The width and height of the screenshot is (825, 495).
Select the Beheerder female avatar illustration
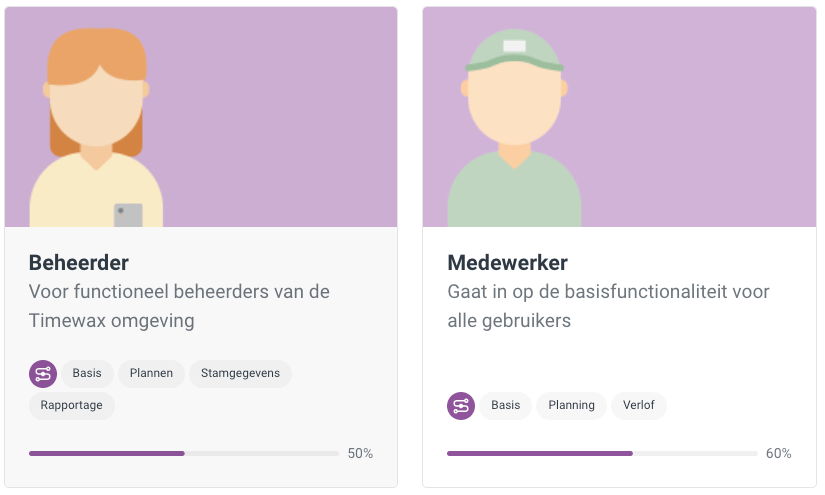coord(96,128)
